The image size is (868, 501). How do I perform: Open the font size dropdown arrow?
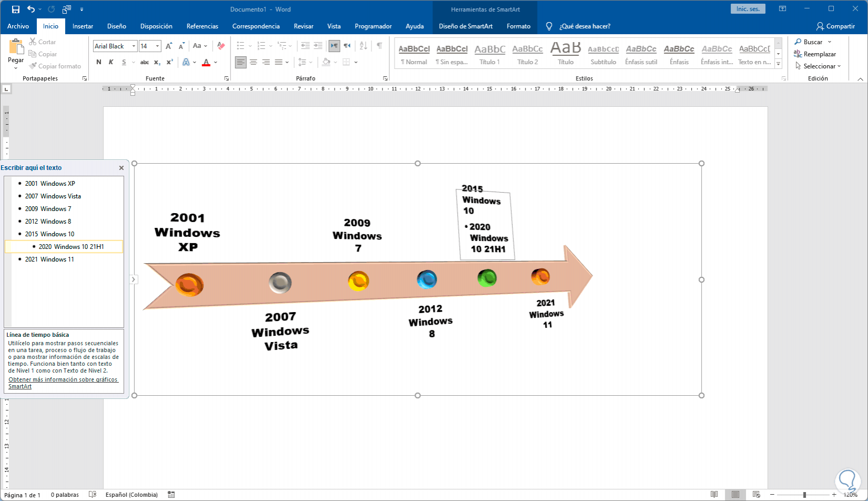tap(157, 46)
